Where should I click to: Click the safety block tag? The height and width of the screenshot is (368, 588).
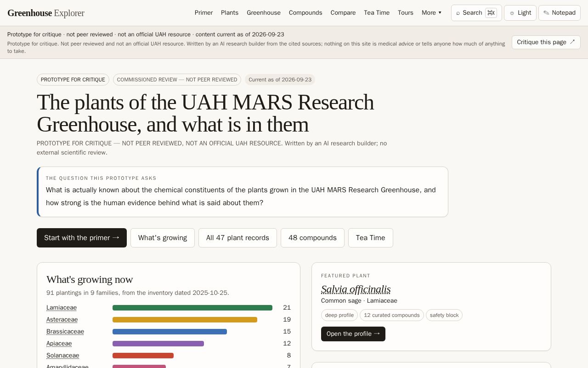click(x=444, y=315)
